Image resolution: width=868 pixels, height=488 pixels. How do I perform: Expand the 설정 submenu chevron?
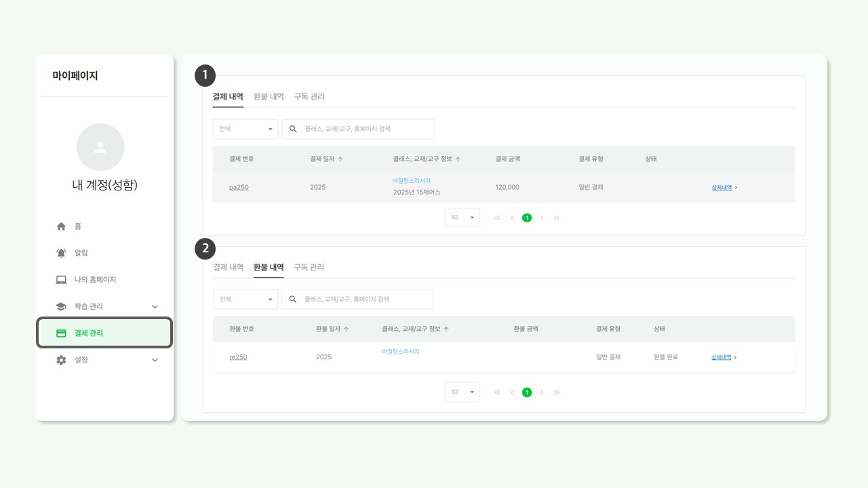tap(155, 360)
